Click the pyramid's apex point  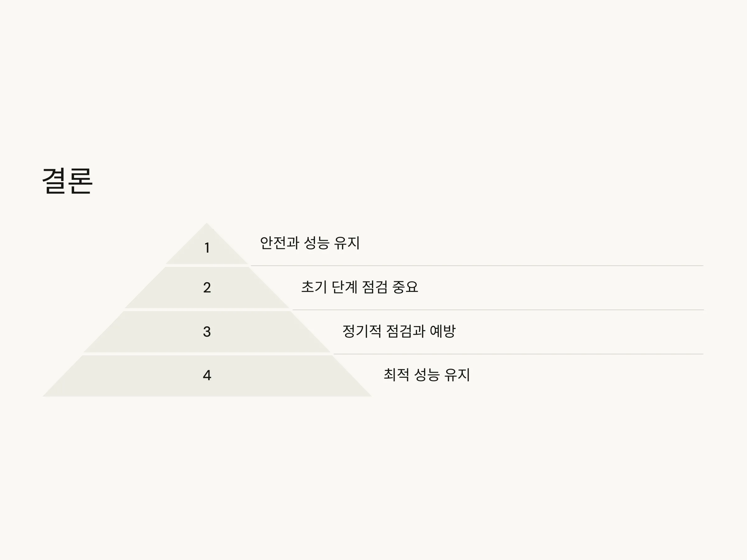(207, 224)
